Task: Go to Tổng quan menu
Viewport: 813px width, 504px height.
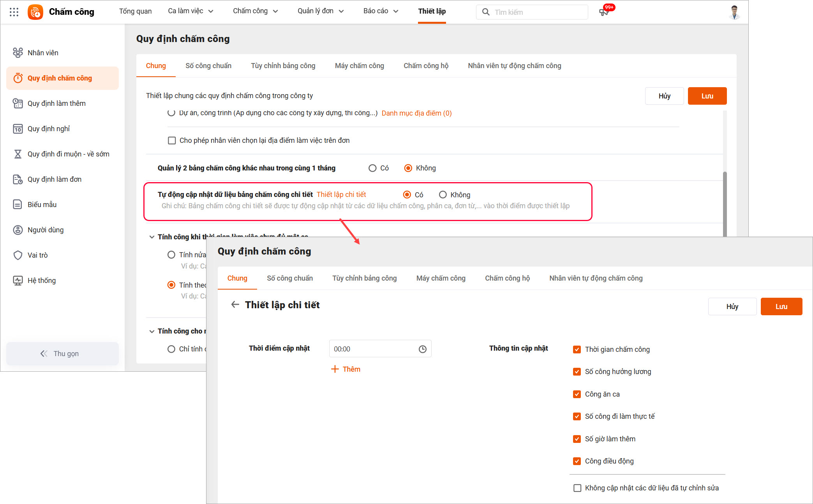Action: [135, 11]
